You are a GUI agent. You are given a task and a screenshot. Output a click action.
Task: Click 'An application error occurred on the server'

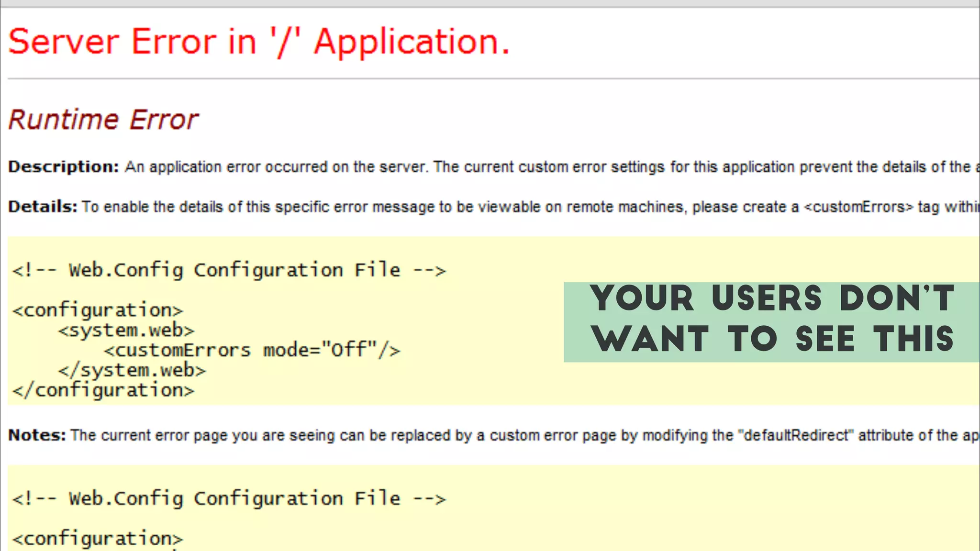(276, 167)
